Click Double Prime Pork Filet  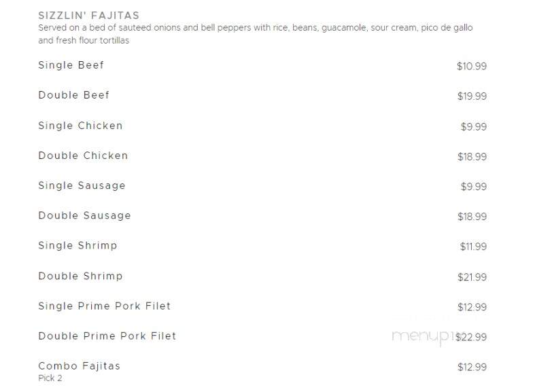point(107,336)
